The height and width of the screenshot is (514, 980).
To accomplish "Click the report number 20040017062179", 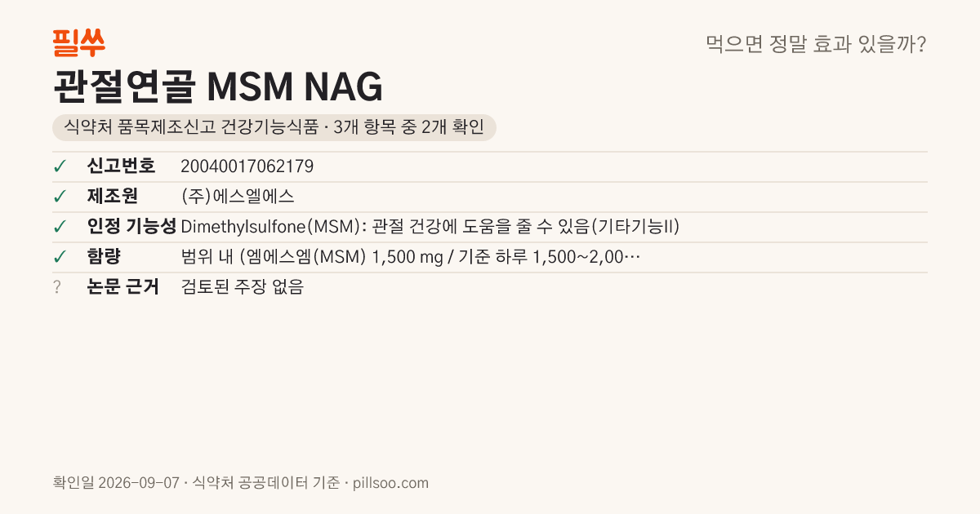I will [247, 166].
